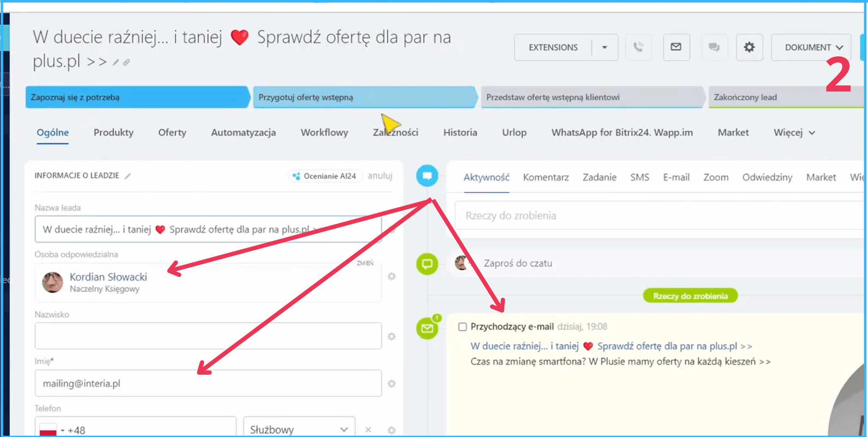Click the Ocenianie AI24 button
Image resolution: width=868 pixels, height=437 pixels.
pyautogui.click(x=325, y=176)
